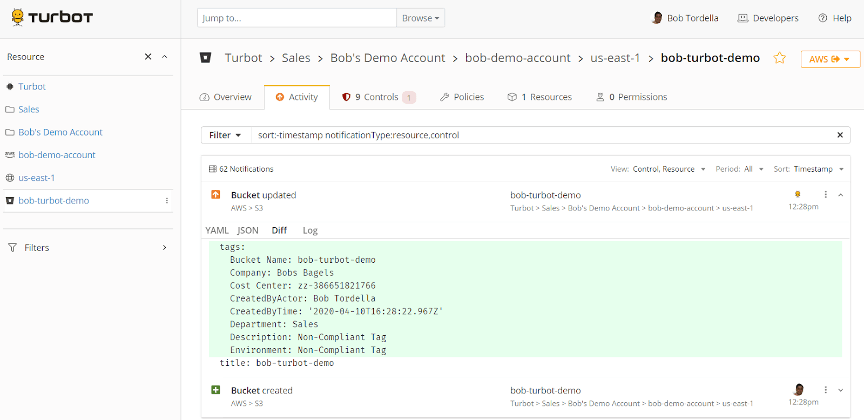Switch to the Resources tab
The height and width of the screenshot is (420, 864).
(x=539, y=97)
